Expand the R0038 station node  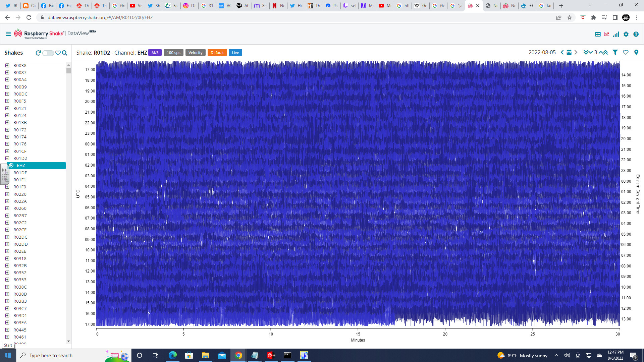pyautogui.click(x=7, y=65)
